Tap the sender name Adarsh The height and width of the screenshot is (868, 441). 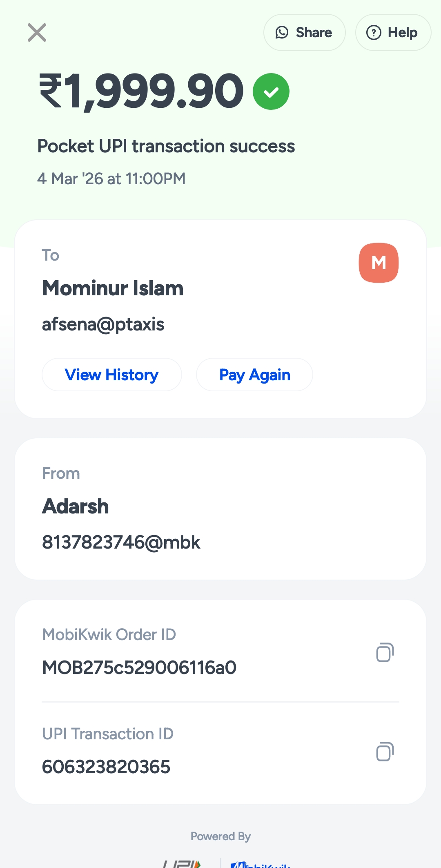76,507
